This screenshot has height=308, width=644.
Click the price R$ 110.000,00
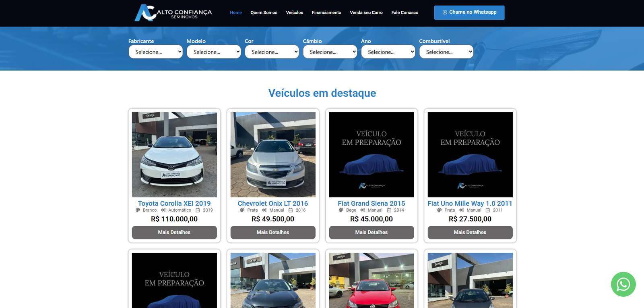pyautogui.click(x=174, y=219)
